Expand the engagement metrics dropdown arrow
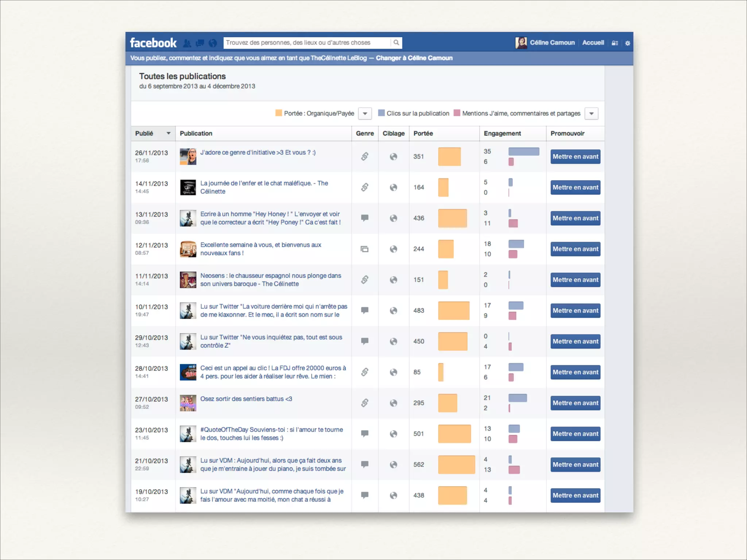Viewport: 747px width, 560px height. pos(591,113)
